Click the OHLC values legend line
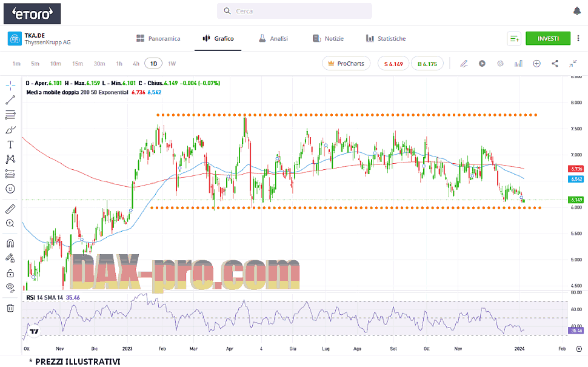Viewport: 588px width, 367px height. [123, 83]
